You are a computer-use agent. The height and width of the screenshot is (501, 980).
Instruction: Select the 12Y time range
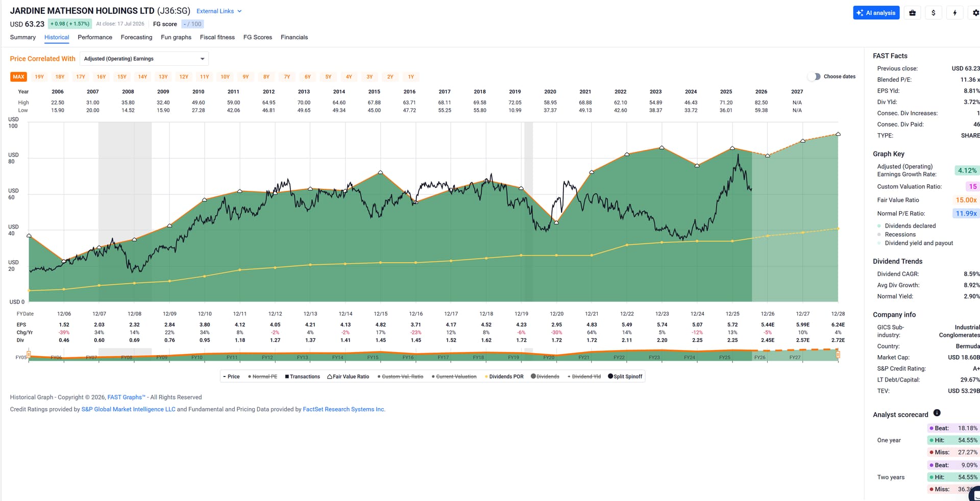(x=184, y=77)
